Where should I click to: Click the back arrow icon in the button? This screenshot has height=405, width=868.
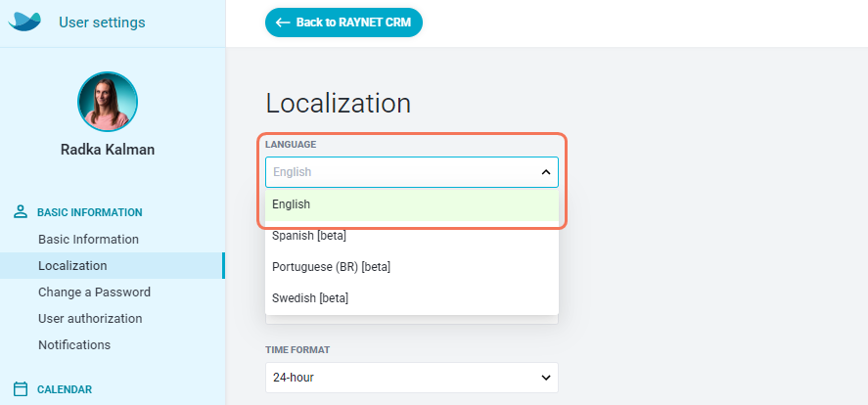pos(283,22)
